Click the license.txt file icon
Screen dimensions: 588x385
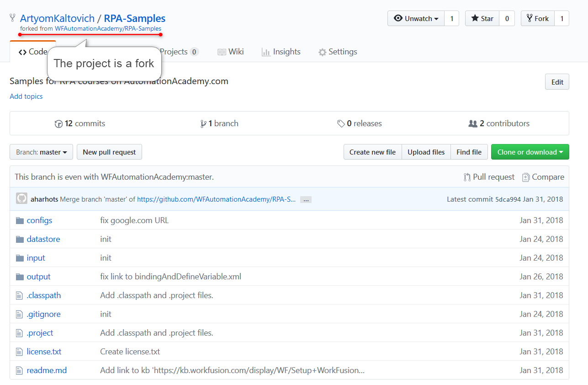coord(19,352)
